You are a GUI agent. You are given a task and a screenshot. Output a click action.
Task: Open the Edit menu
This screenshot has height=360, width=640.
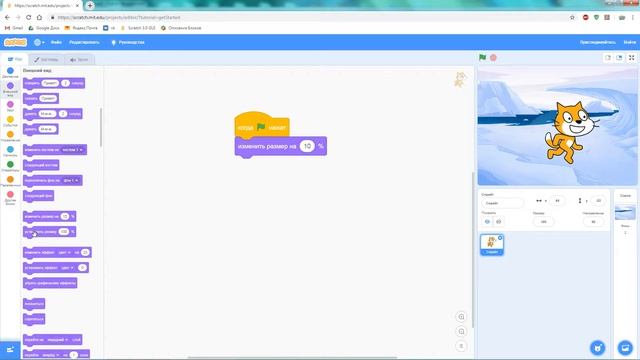[x=84, y=42]
